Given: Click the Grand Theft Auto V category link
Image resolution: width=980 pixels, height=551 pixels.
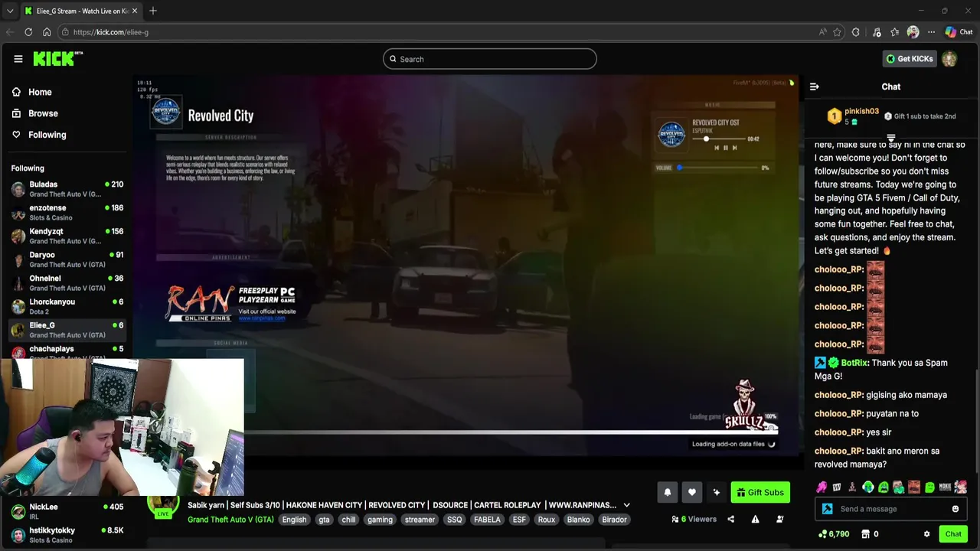Looking at the screenshot, I should coord(230,520).
